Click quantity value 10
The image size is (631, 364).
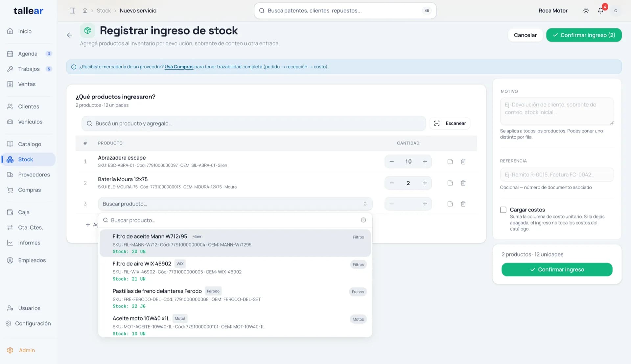click(x=408, y=162)
